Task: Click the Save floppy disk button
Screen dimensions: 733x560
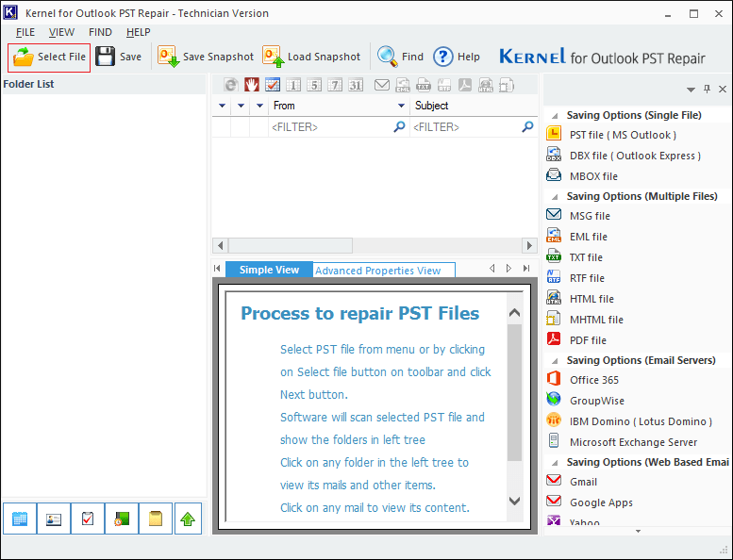Action: 118,57
